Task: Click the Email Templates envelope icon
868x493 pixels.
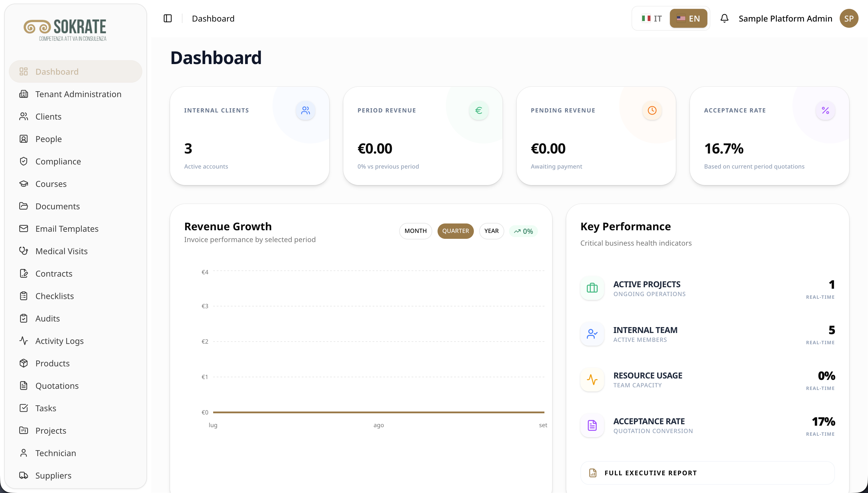Action: 23,228
